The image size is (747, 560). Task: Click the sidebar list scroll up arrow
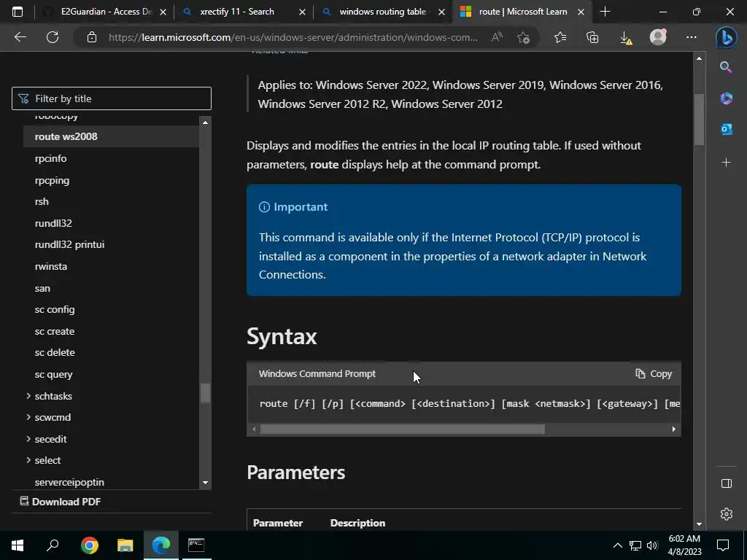[205, 122]
